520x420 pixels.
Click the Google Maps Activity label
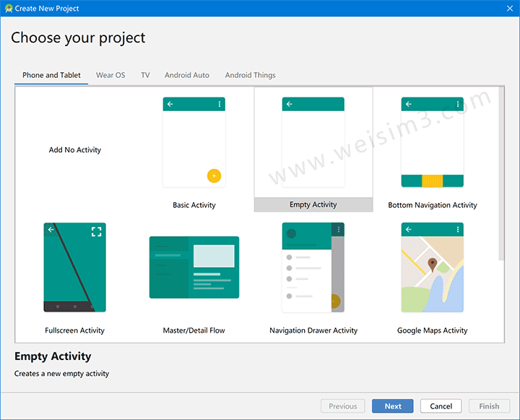tap(432, 331)
